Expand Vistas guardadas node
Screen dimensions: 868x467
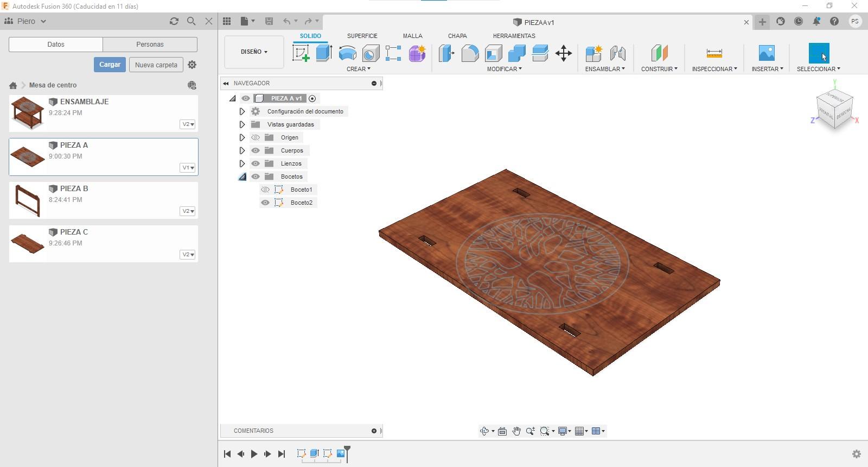(242, 124)
